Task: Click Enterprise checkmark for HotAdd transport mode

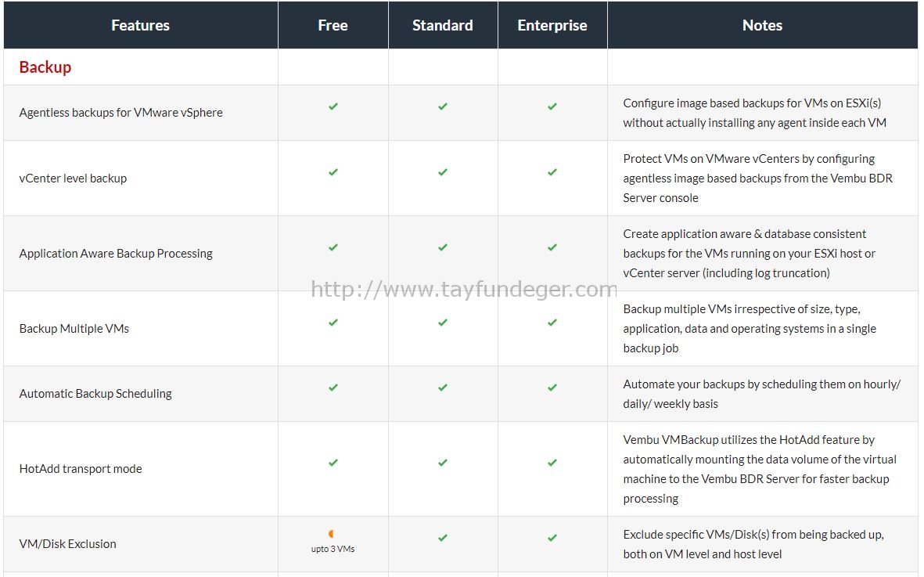Action: [552, 463]
